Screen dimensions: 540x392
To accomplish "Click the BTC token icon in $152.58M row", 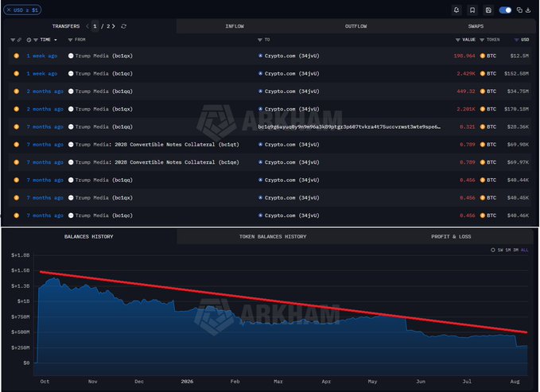I will (x=483, y=73).
